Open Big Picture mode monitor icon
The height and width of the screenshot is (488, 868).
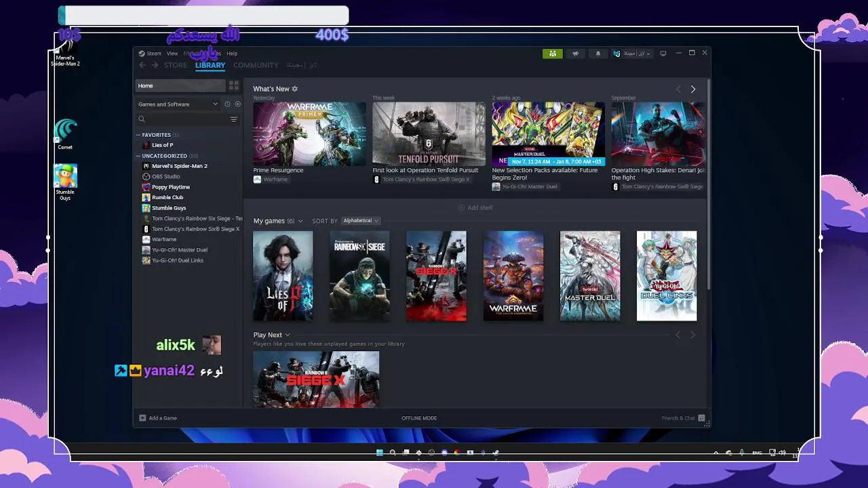tap(663, 54)
